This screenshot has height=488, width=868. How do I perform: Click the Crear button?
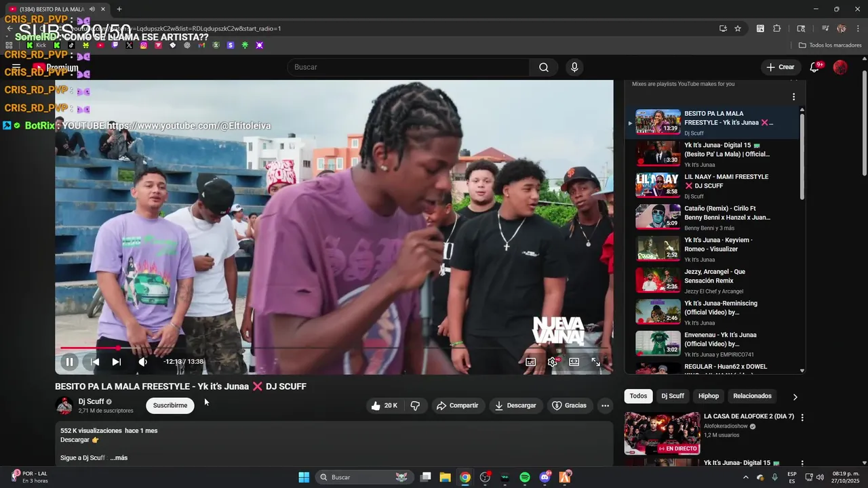pyautogui.click(x=781, y=67)
